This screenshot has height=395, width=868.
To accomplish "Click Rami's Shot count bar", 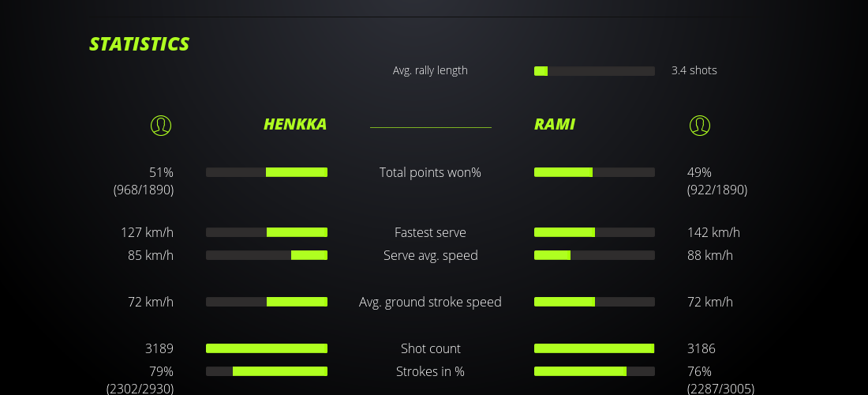I will tap(594, 348).
